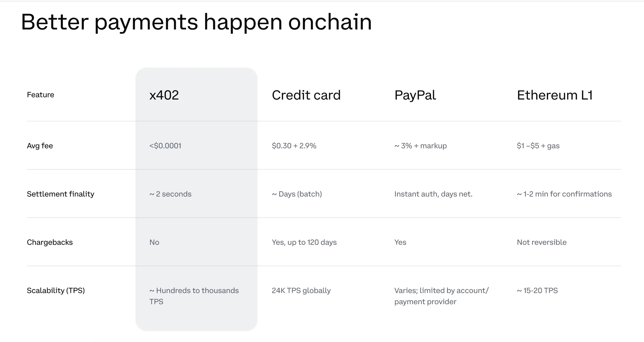
Task: Select the "$1 –$5 + gas" cell
Action: pos(538,145)
